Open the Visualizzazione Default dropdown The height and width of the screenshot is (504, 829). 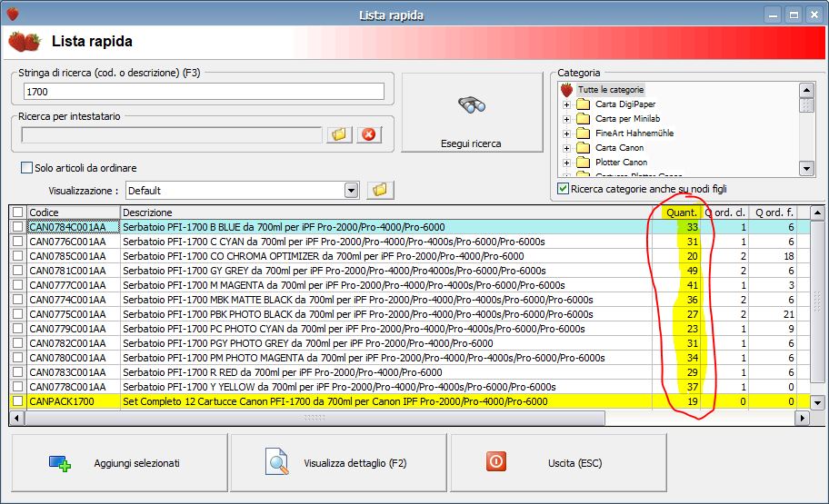352,190
